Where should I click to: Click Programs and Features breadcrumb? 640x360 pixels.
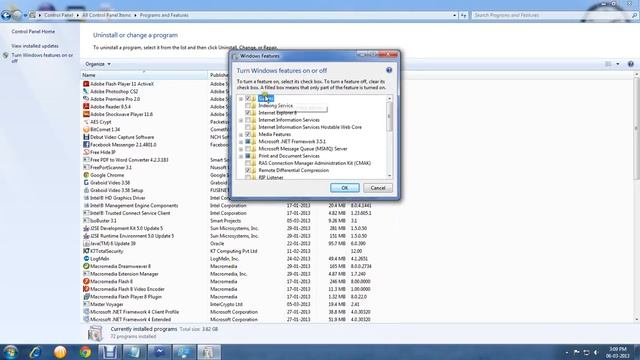pyautogui.click(x=164, y=15)
